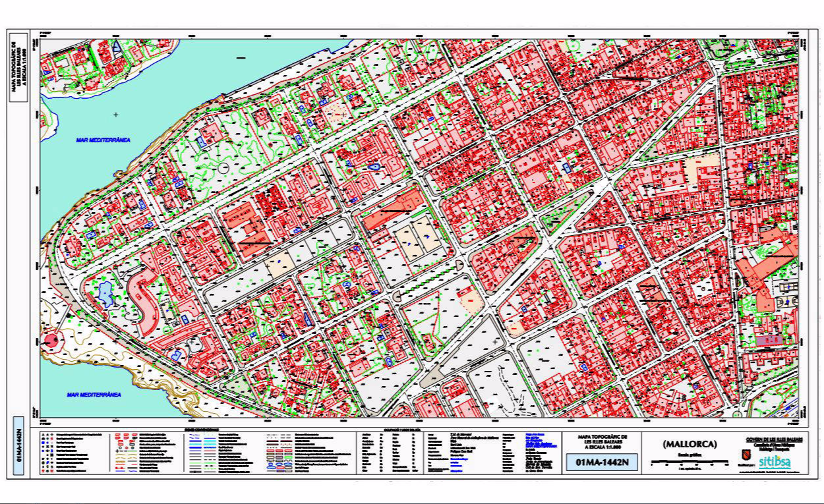This screenshot has width=824, height=504.
Task: Select the 01MA-1442N sheet number box
Action: pyautogui.click(x=602, y=462)
